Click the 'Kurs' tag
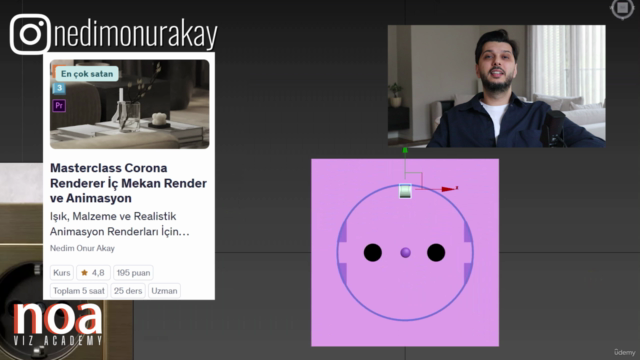Screen dimensions: 640x360 [62, 273]
